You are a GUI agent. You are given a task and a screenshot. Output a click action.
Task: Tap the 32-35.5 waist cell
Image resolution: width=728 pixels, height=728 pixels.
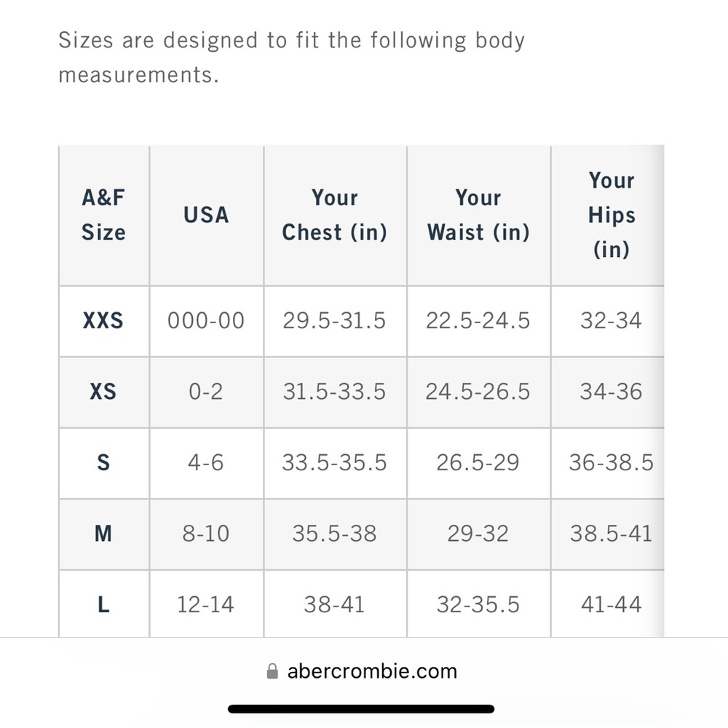click(478, 604)
